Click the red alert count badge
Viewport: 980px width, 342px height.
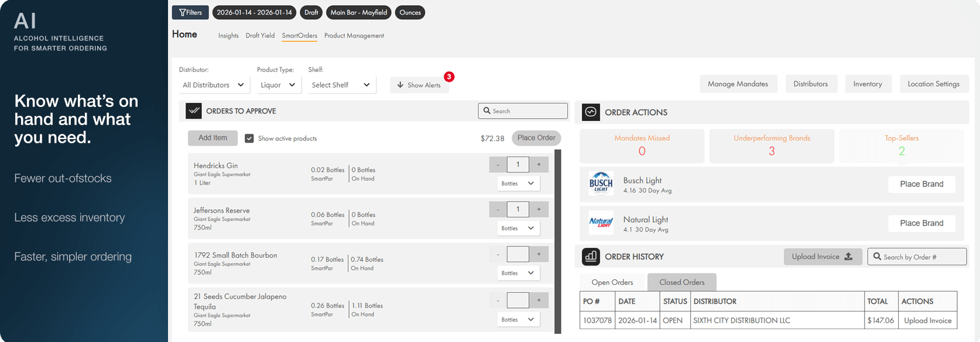pos(449,77)
